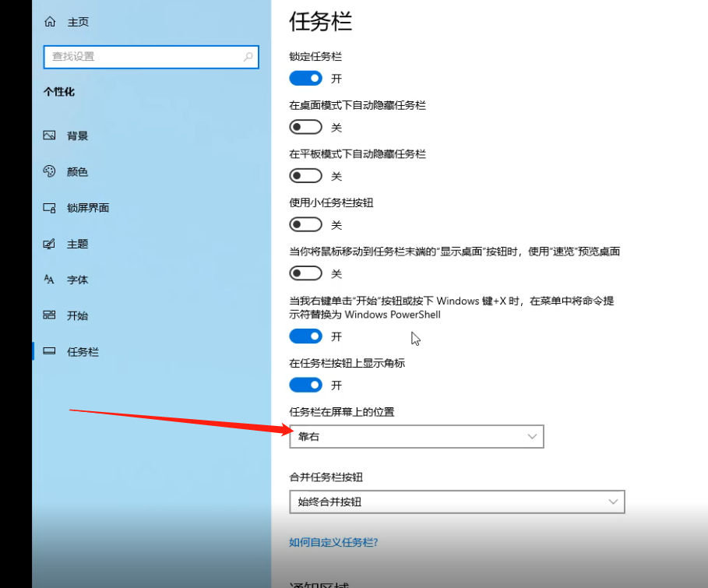This screenshot has width=708, height=588.
Task: Open the 任务栏在屏幕上的位置 dropdown
Action: (x=416, y=436)
